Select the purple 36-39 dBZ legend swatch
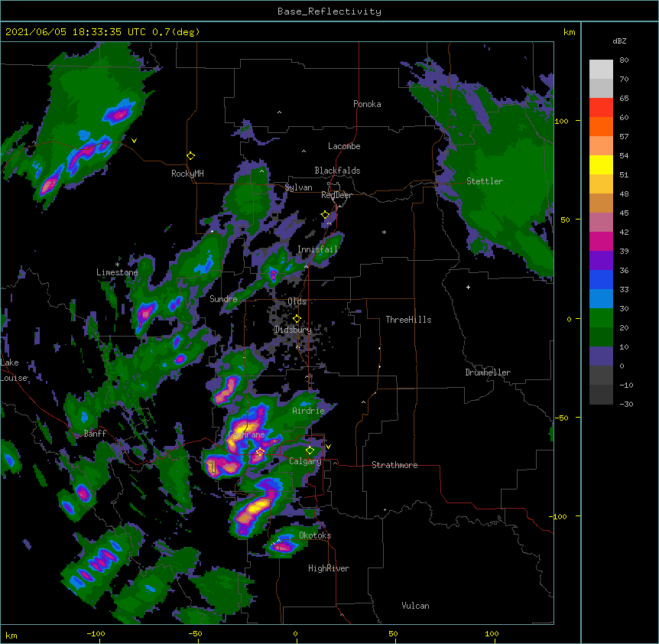 pos(601,261)
